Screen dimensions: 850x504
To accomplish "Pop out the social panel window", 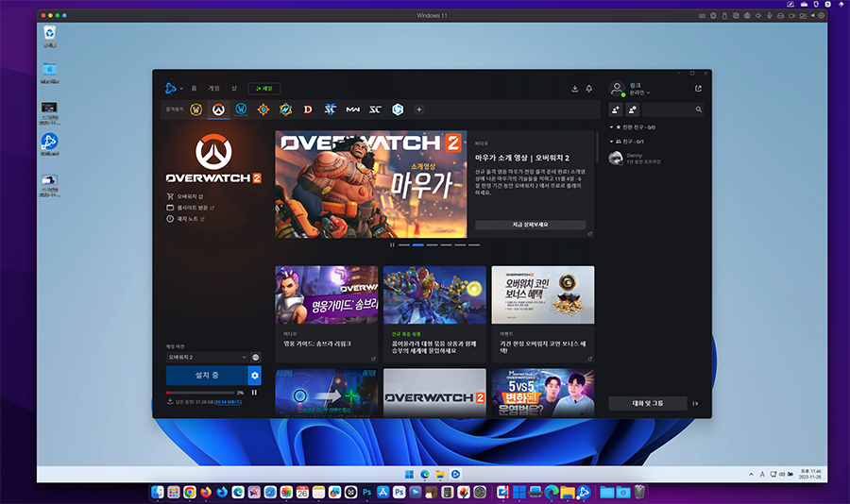I will point(698,89).
